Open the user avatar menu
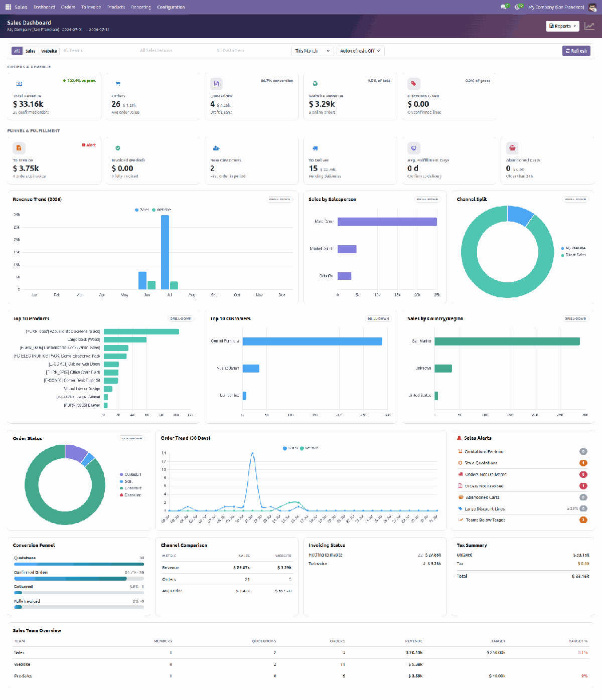This screenshot has height=700, width=602. 592,7
